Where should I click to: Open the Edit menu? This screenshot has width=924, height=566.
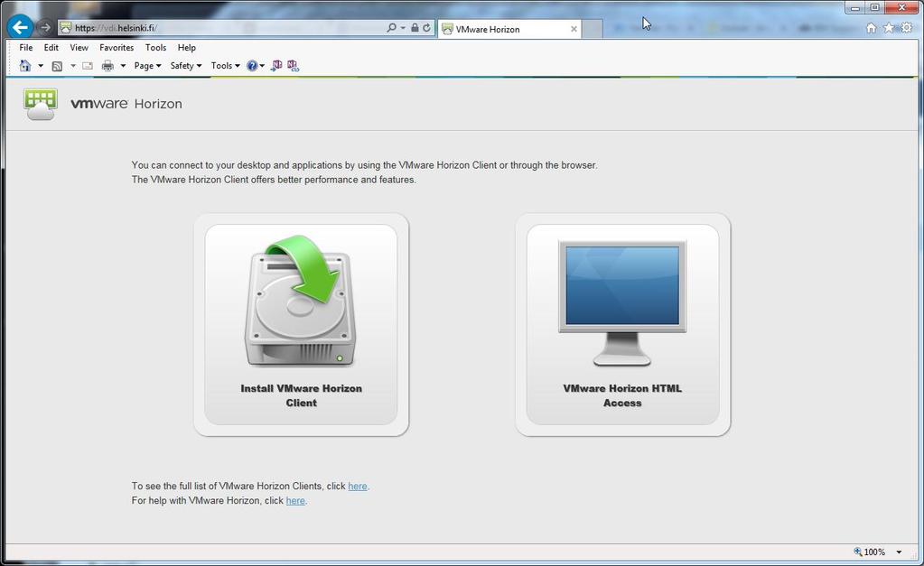click(x=51, y=48)
